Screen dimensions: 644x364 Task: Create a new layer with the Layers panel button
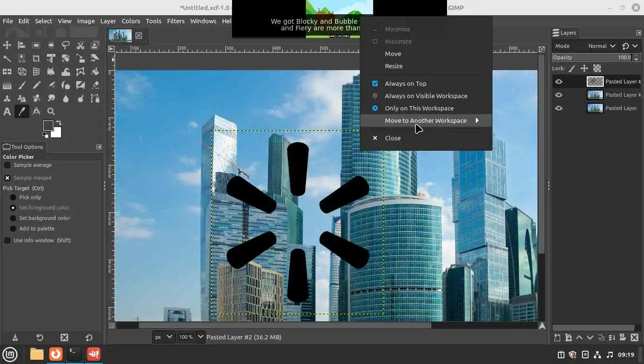(557, 338)
